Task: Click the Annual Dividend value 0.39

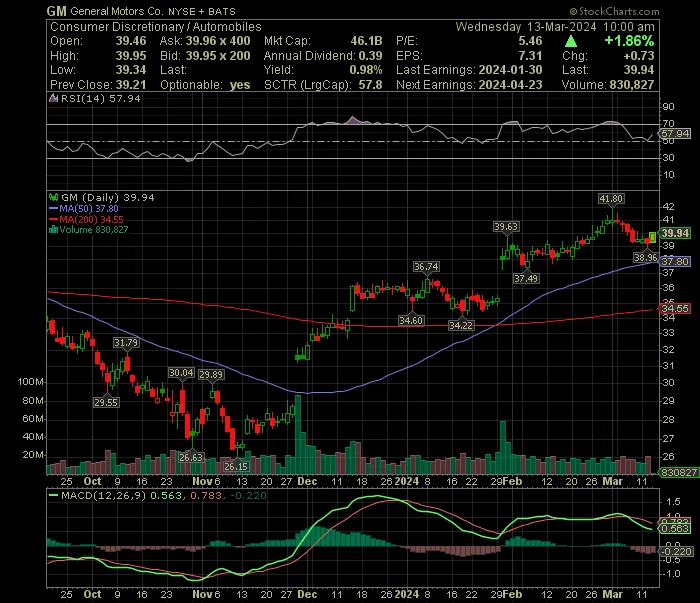Action: coord(370,56)
